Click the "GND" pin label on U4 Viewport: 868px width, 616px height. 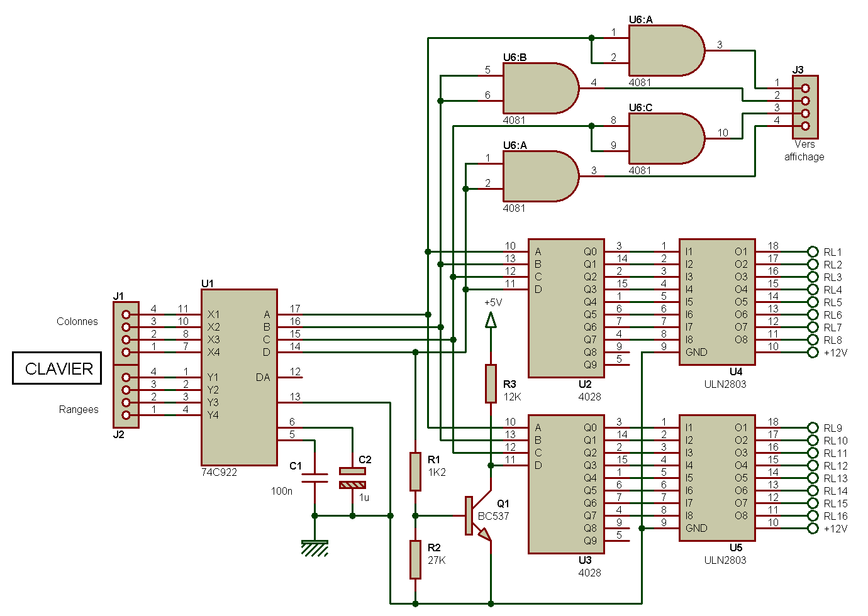point(696,352)
